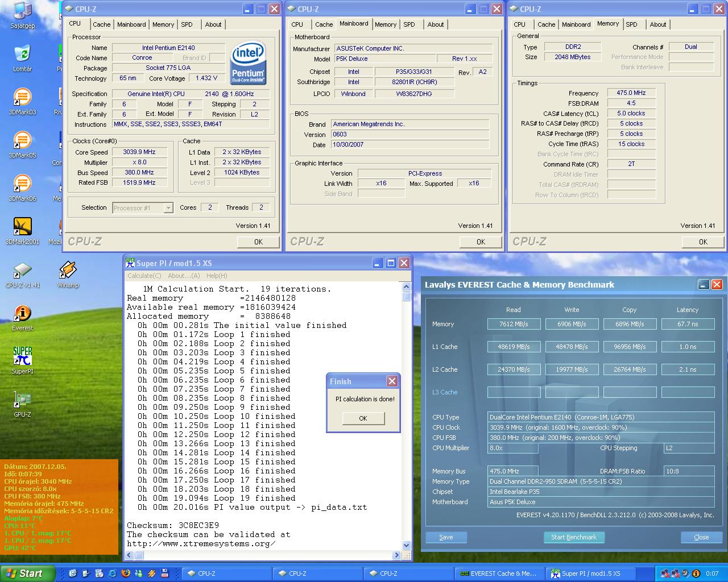
Task: Click Core Voltage value 1.432 V
Action: click(206, 78)
